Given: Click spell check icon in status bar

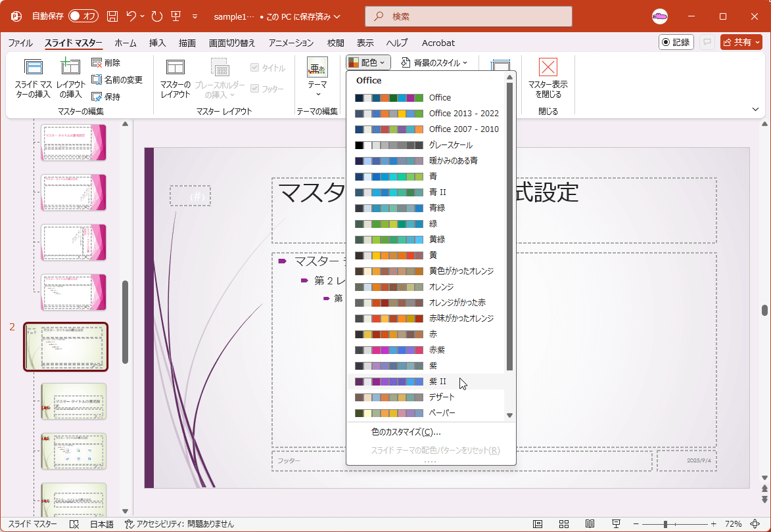Looking at the screenshot, I should pos(74,524).
